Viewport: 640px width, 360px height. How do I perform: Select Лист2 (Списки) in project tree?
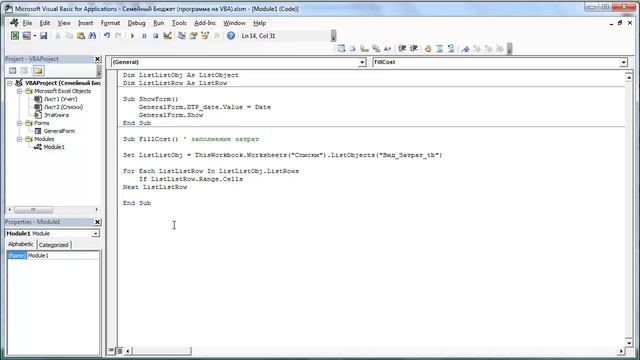[63, 107]
